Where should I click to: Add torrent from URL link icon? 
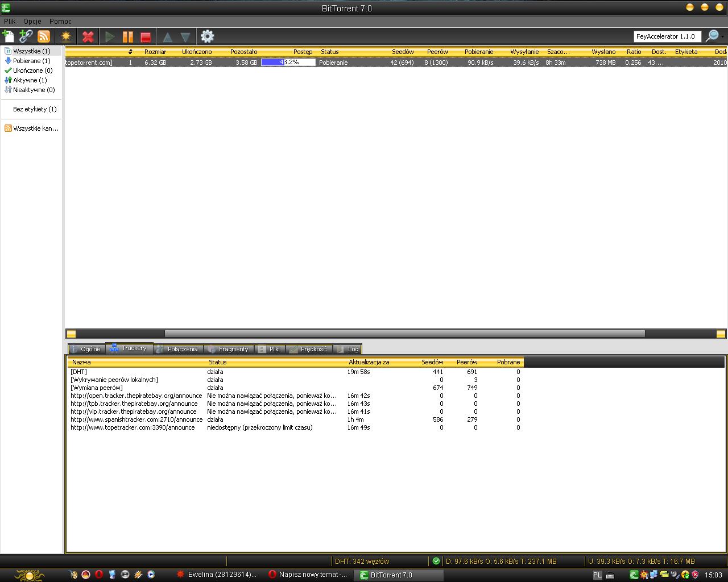click(26, 36)
